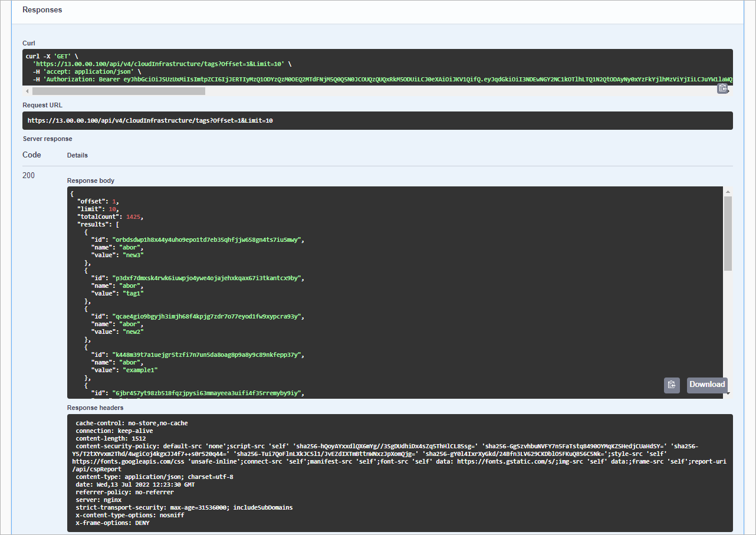Download the response body
This screenshot has width=756, height=535.
pos(707,385)
